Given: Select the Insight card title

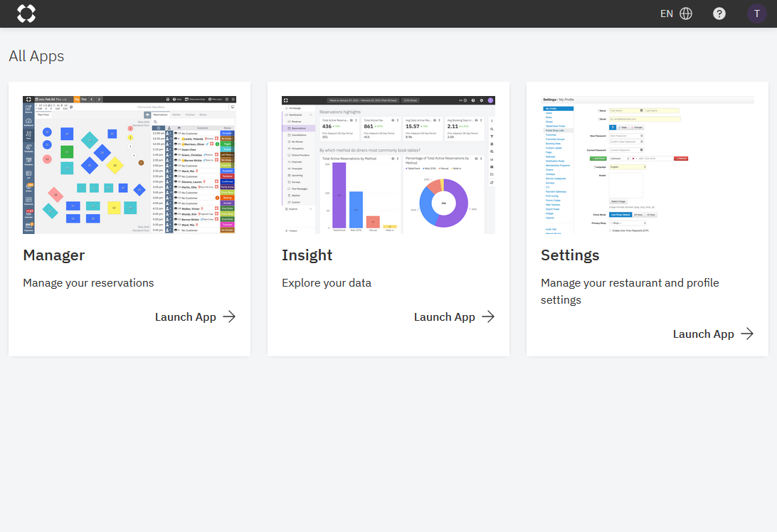Looking at the screenshot, I should click(307, 255).
